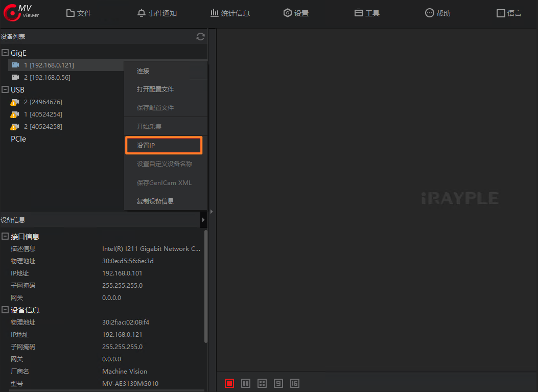Select GigE camera 2 [192.168.0.56]
The image size is (538, 392).
click(x=46, y=78)
